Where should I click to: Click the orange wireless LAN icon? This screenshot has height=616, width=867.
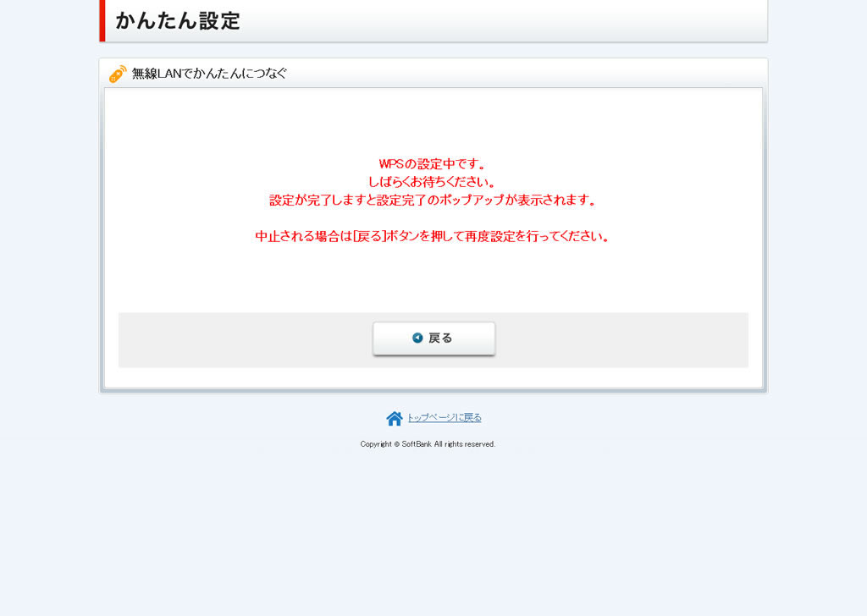click(x=118, y=74)
